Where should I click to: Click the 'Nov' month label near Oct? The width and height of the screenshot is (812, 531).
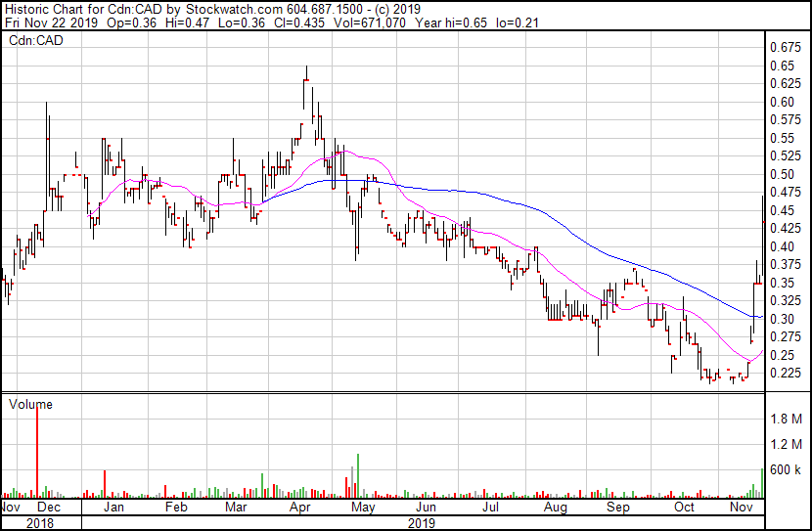741,508
